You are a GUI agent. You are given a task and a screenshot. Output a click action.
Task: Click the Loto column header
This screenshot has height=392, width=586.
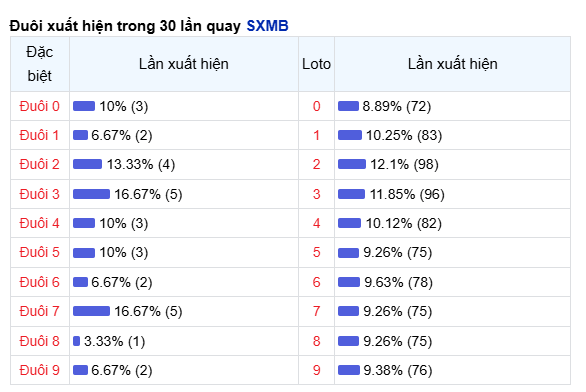316,64
